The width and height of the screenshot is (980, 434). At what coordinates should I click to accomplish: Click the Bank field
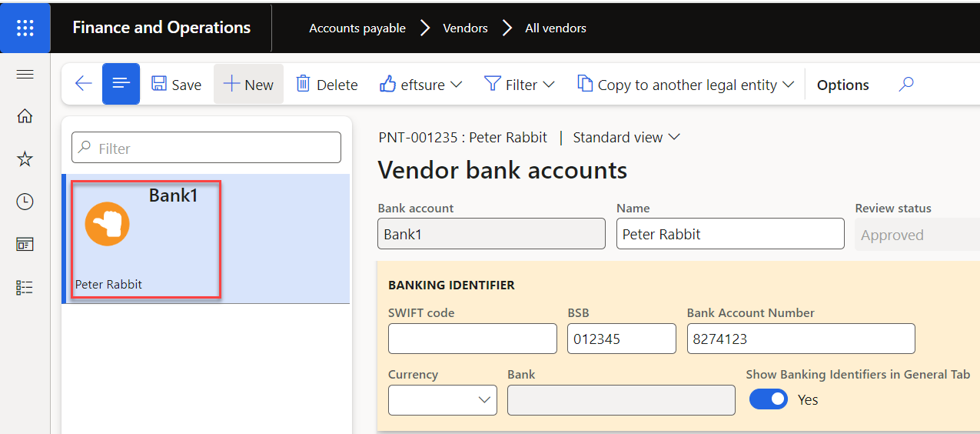(621, 400)
